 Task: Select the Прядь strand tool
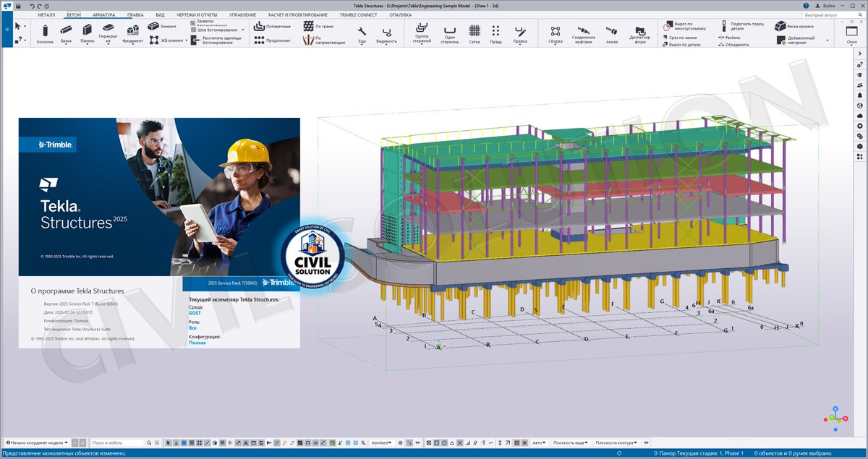[495, 33]
